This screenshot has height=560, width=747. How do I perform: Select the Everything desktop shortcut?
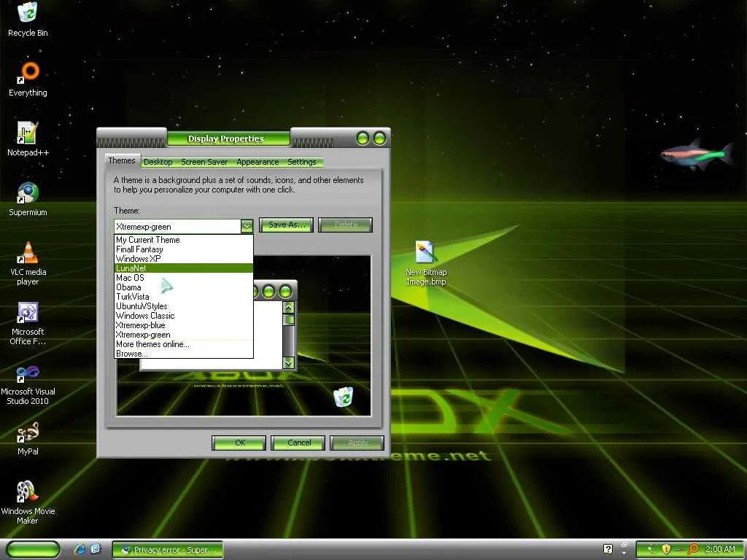[x=28, y=79]
